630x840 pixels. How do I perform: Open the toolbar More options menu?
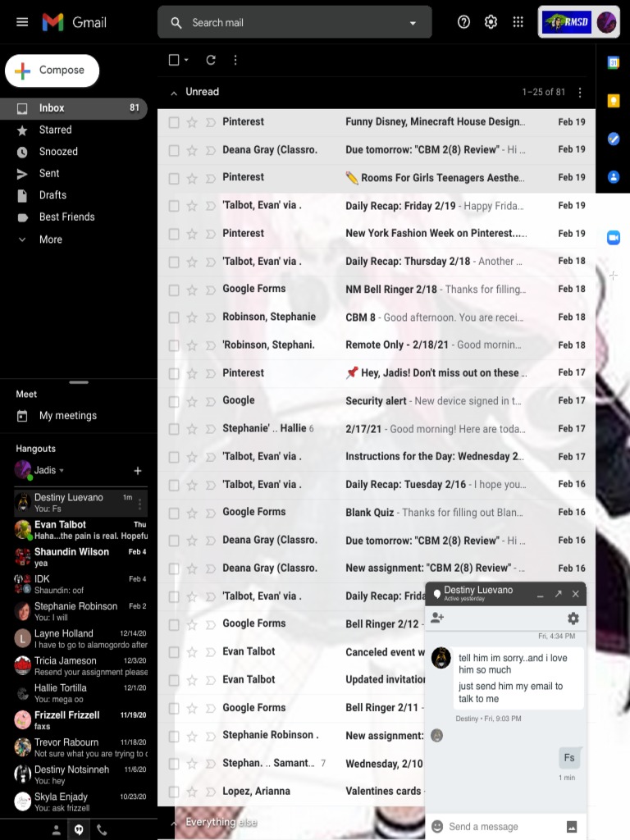tap(235, 60)
